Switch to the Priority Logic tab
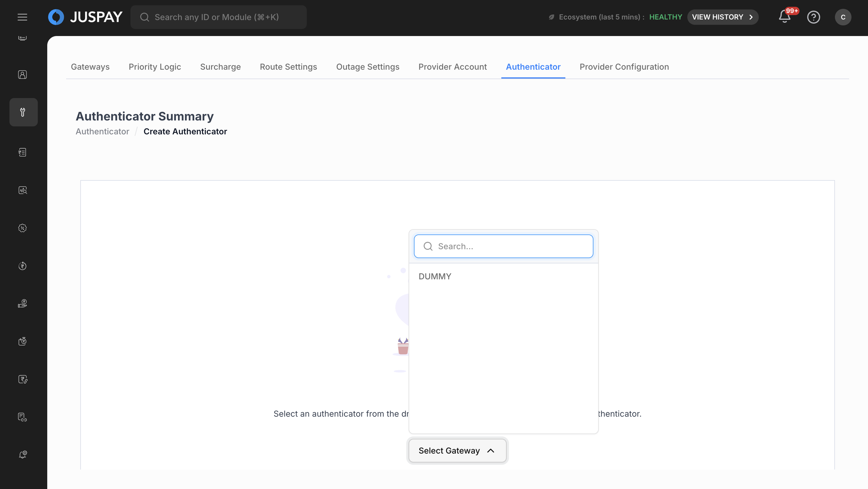 [x=155, y=67]
